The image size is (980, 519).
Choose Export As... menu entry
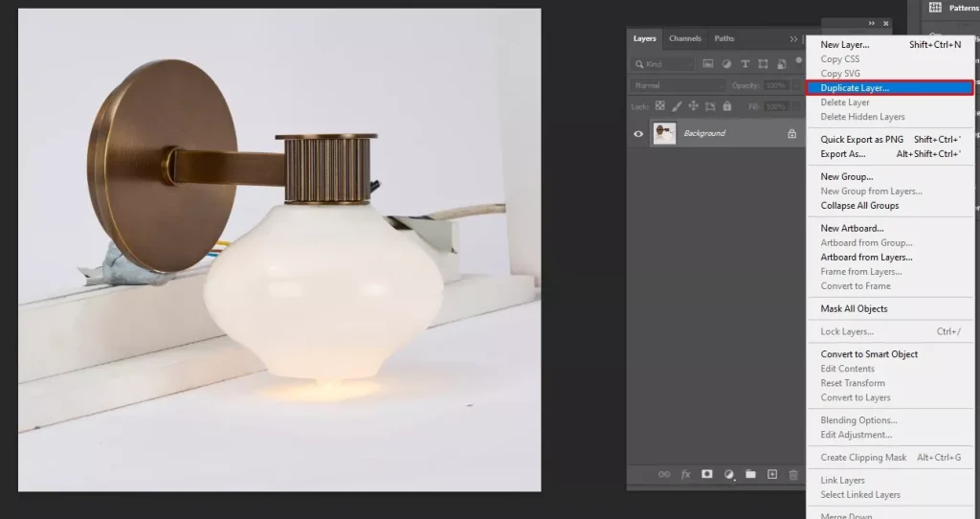[890, 154]
